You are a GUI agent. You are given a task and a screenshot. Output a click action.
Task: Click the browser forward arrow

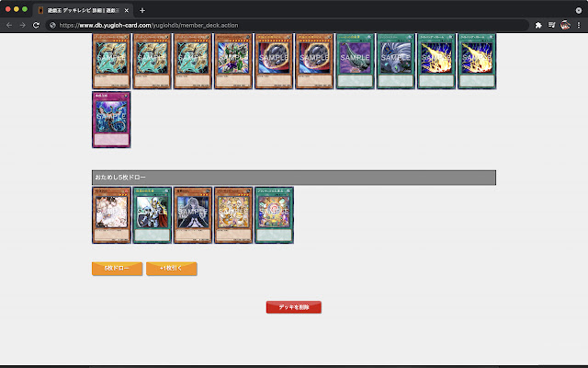[x=22, y=25]
